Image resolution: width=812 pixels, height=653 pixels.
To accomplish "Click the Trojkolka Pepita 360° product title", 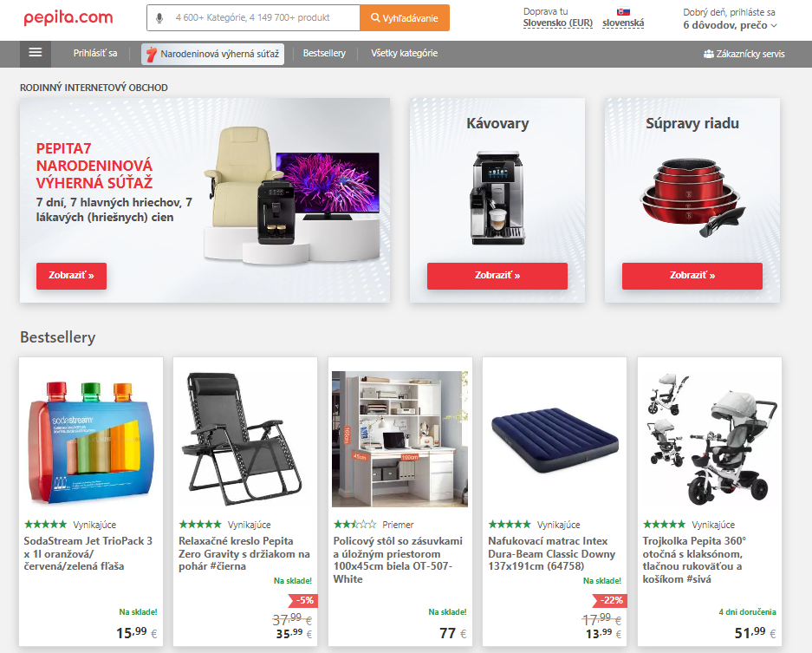I will click(x=694, y=559).
